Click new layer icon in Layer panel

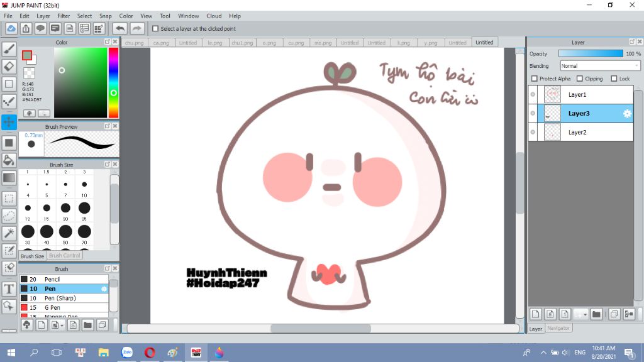[536, 314]
